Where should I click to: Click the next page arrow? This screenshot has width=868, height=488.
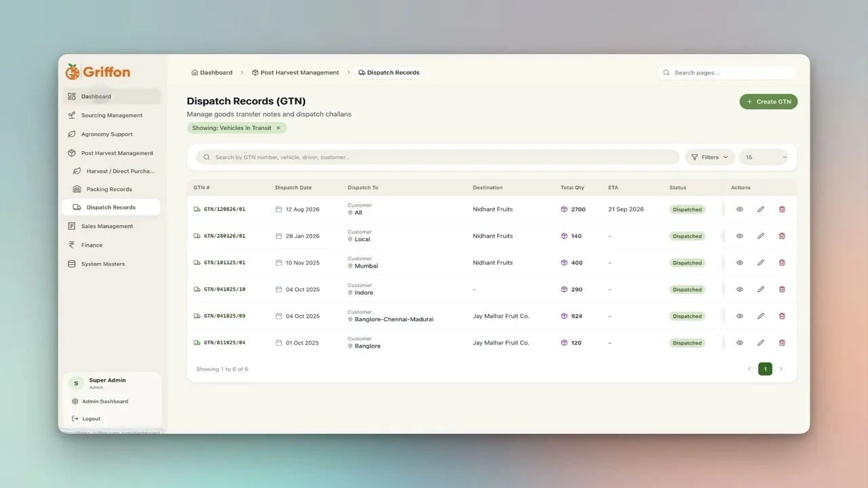pyautogui.click(x=781, y=369)
